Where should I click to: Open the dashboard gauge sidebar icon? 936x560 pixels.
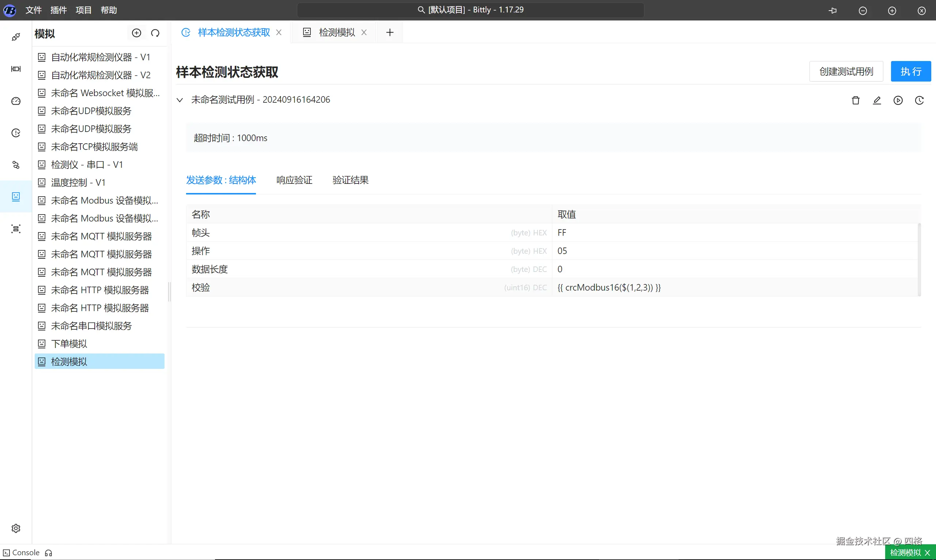(x=16, y=101)
